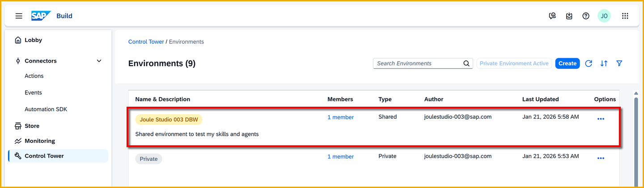This screenshot has width=644, height=188.
Task: Click the Author column header
Action: coord(434,100)
